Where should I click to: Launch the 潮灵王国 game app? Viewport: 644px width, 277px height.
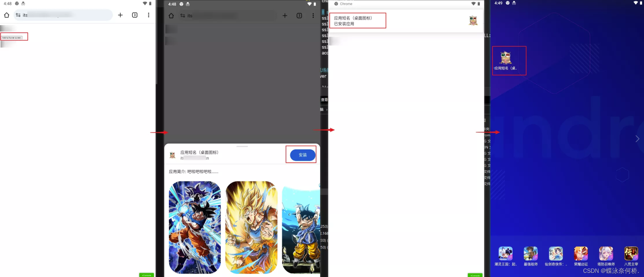[505, 256]
